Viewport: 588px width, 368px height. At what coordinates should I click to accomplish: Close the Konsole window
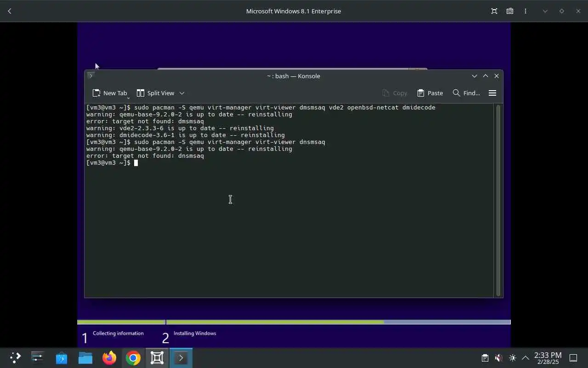coord(497,76)
